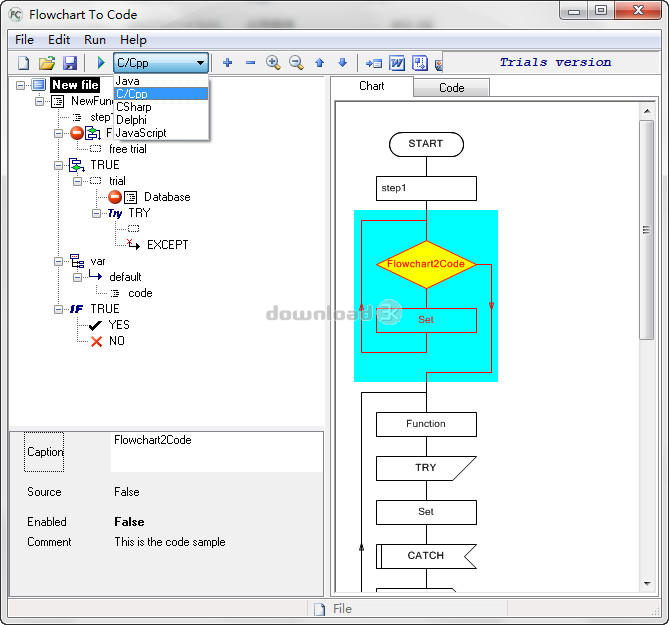Open the language combo box arrow
Image resolution: width=669 pixels, height=625 pixels.
coord(200,63)
